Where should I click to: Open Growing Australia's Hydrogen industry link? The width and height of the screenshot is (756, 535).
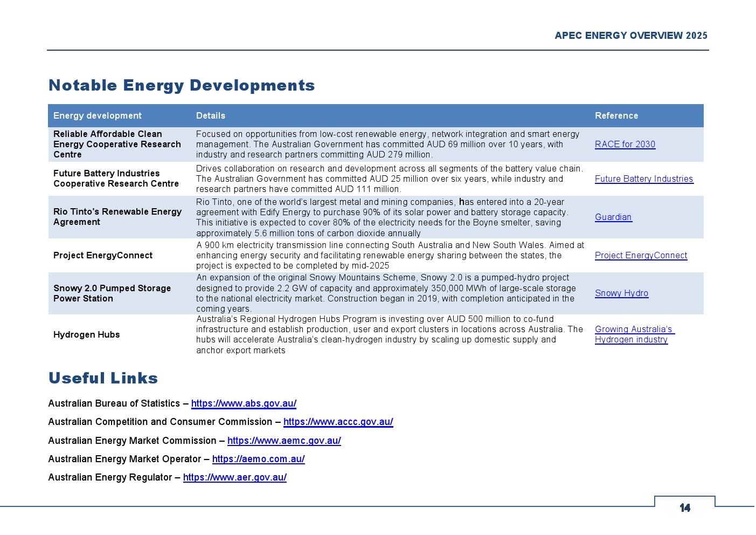click(633, 334)
